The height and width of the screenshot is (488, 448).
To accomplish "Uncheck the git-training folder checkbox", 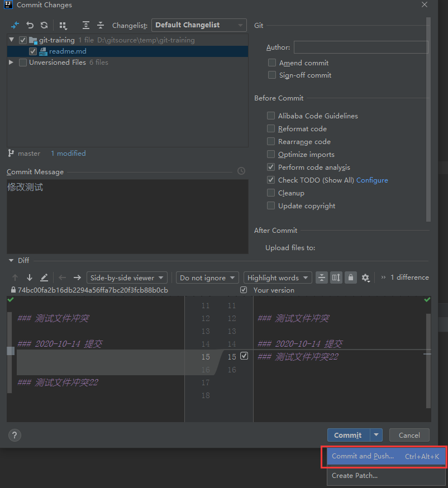I will 23,40.
